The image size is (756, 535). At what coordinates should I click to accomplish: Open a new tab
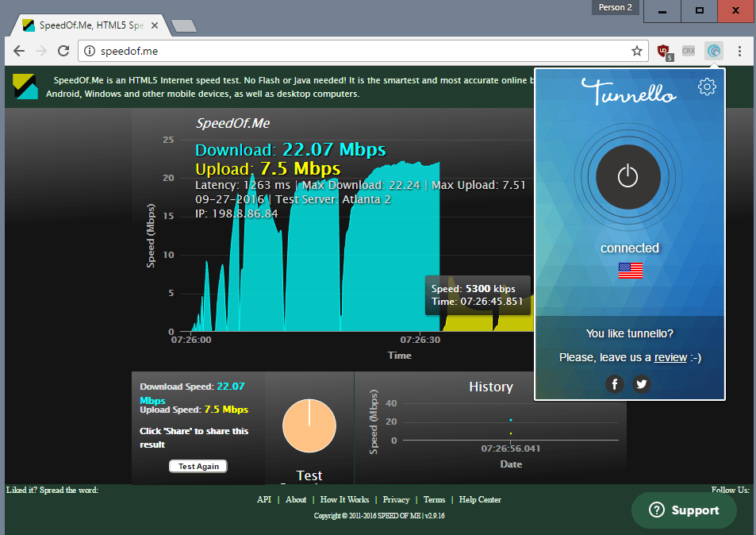coord(184,25)
